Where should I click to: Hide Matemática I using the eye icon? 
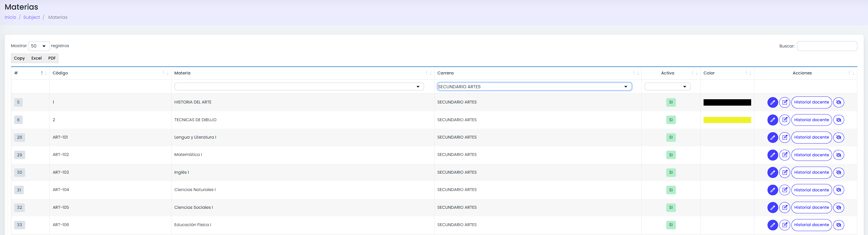(x=839, y=155)
